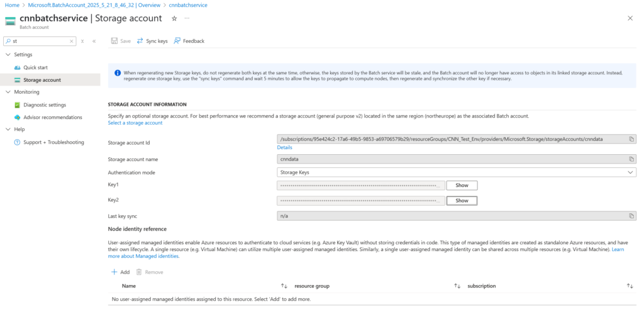This screenshot has height=331, width=644.
Task: Open Microsoft.BatchAccount Overview breadcrumb
Action: click(94, 5)
